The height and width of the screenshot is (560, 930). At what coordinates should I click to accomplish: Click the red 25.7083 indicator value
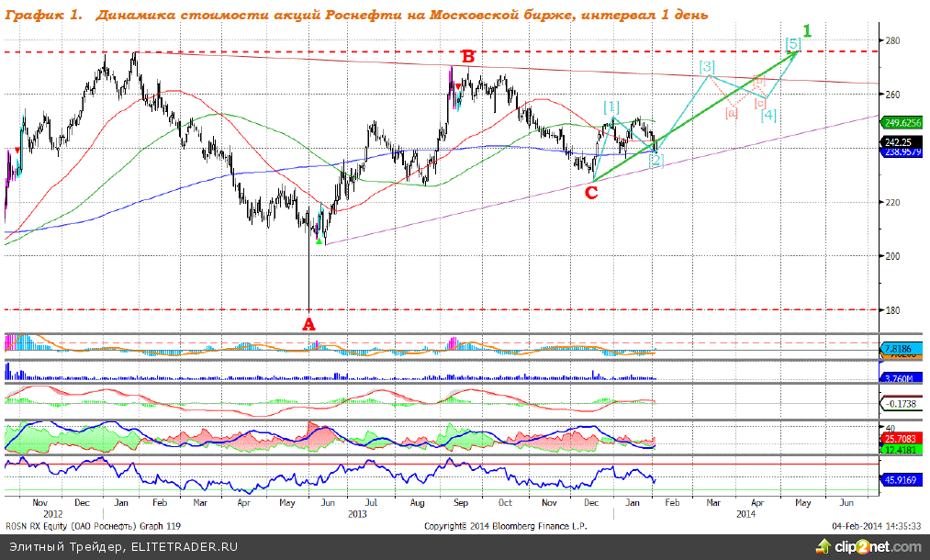point(900,439)
